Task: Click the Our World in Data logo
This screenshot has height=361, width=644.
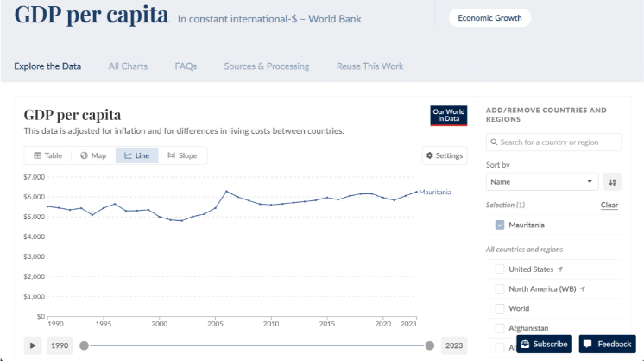Action: tap(449, 116)
